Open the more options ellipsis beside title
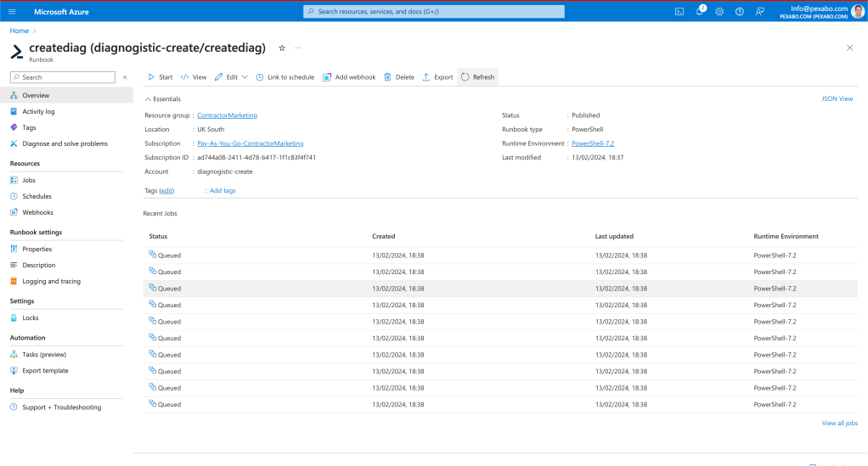Screen dimensions: 868x466 [298, 48]
